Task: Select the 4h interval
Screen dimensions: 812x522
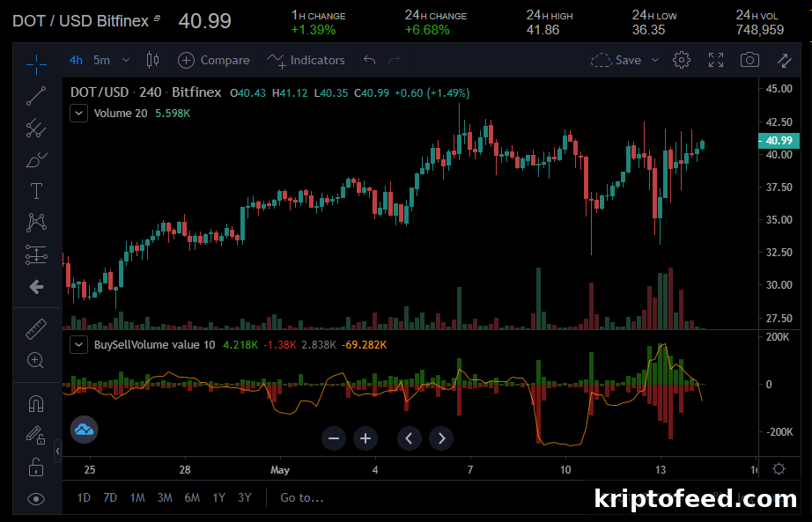Action: pos(76,61)
